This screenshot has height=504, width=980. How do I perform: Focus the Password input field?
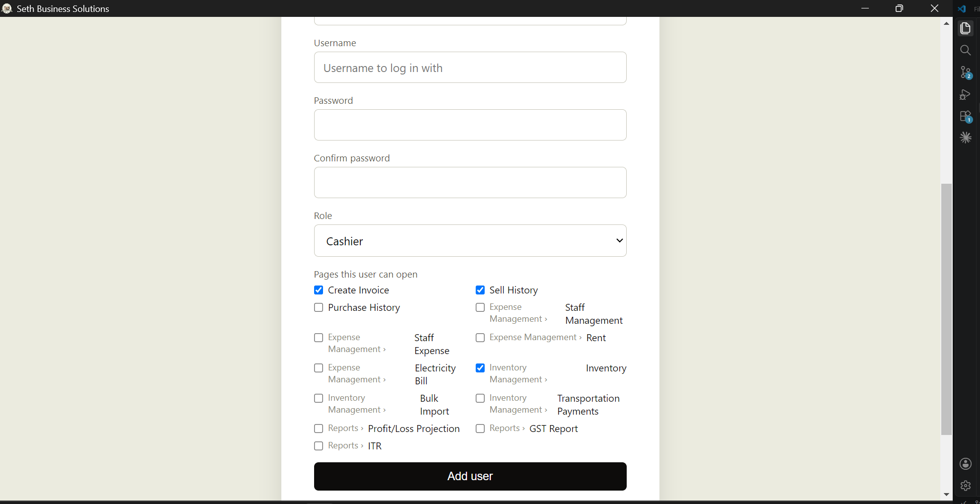pos(470,125)
